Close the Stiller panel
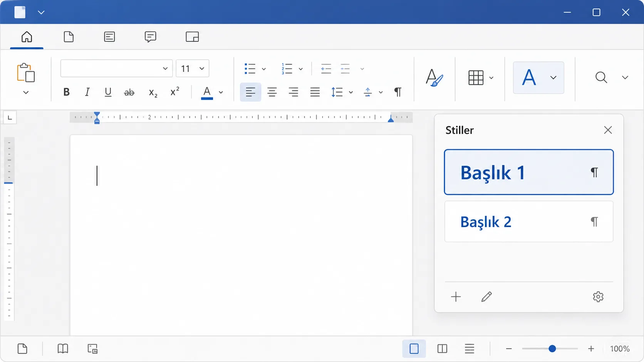Screen dimensions: 644x362 [608, 130]
